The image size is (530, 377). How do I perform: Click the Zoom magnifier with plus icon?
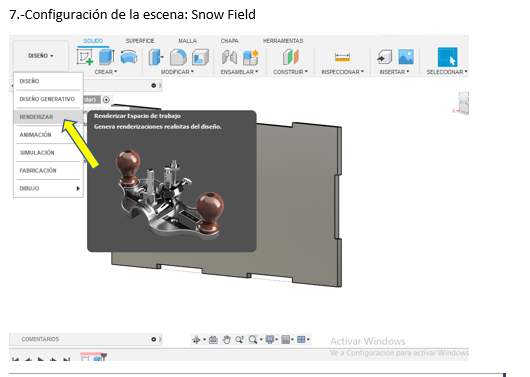240,339
